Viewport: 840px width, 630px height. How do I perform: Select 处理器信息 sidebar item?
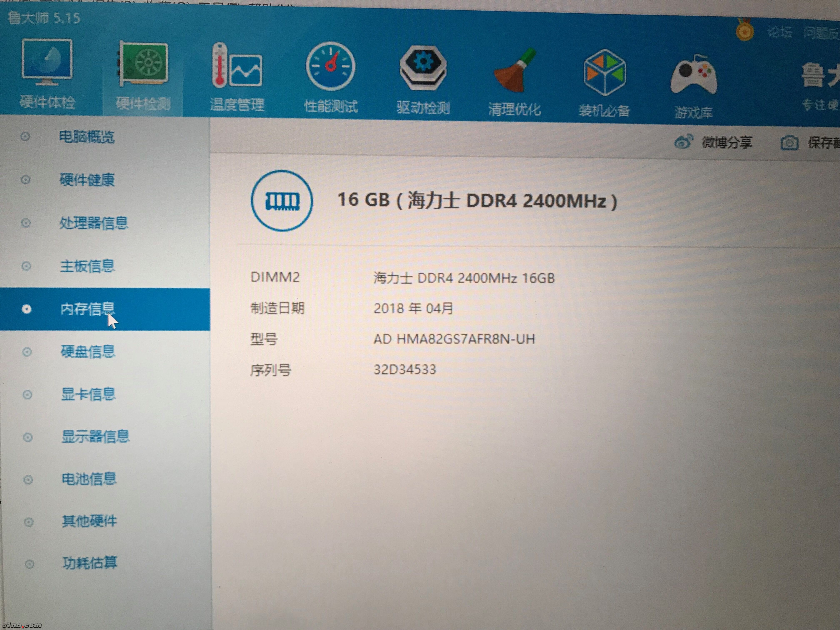pyautogui.click(x=93, y=223)
